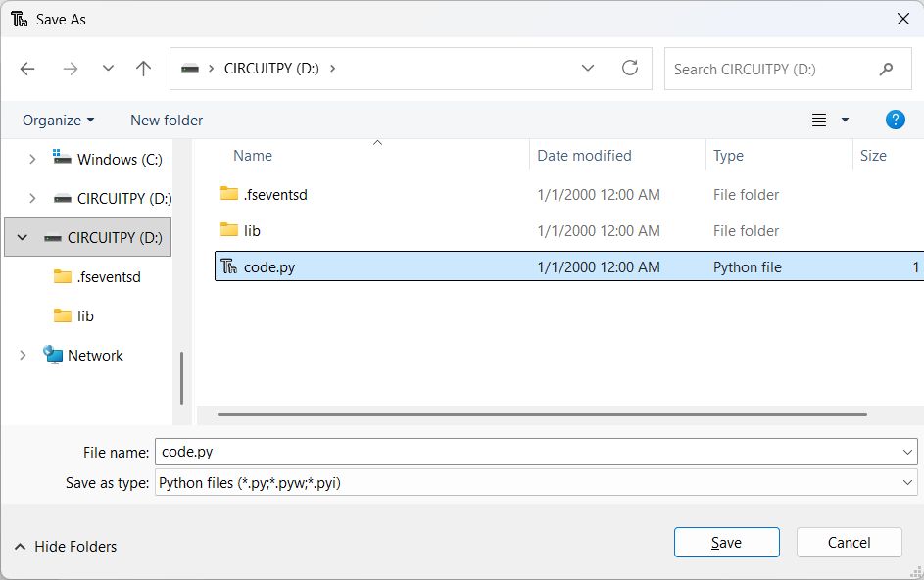Open the File name dropdown arrow

click(x=907, y=452)
